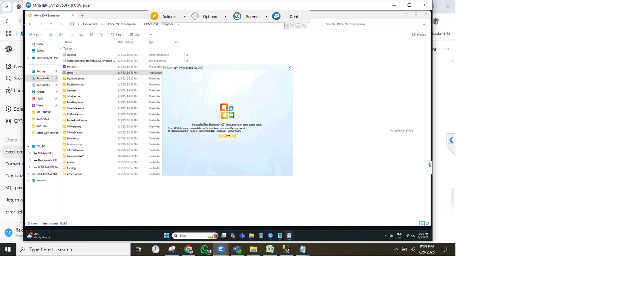
Task: Open the Options dropdown arrow
Action: pyautogui.click(x=225, y=16)
